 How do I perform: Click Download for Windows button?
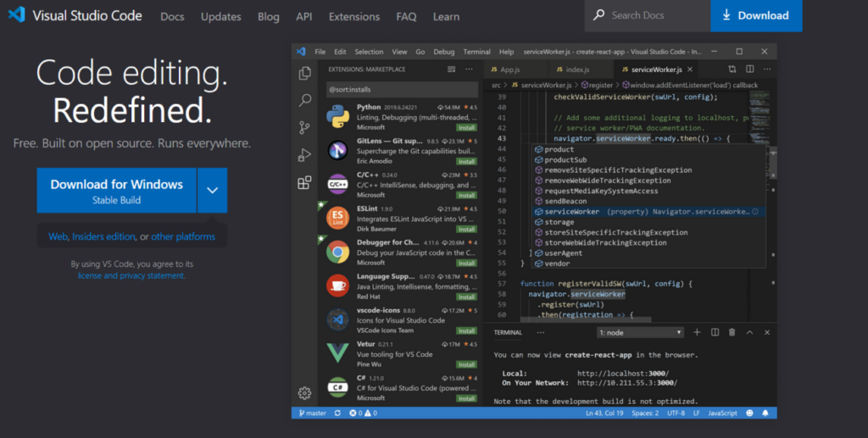point(116,191)
